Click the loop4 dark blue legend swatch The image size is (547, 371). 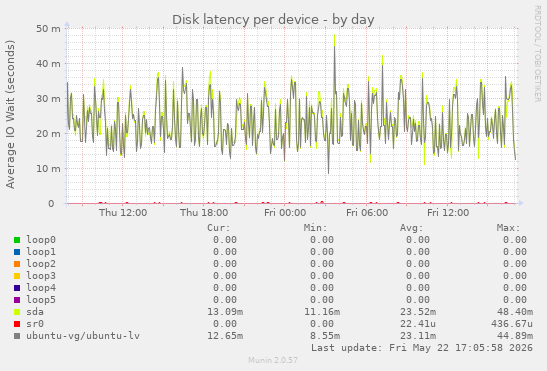tap(17, 288)
